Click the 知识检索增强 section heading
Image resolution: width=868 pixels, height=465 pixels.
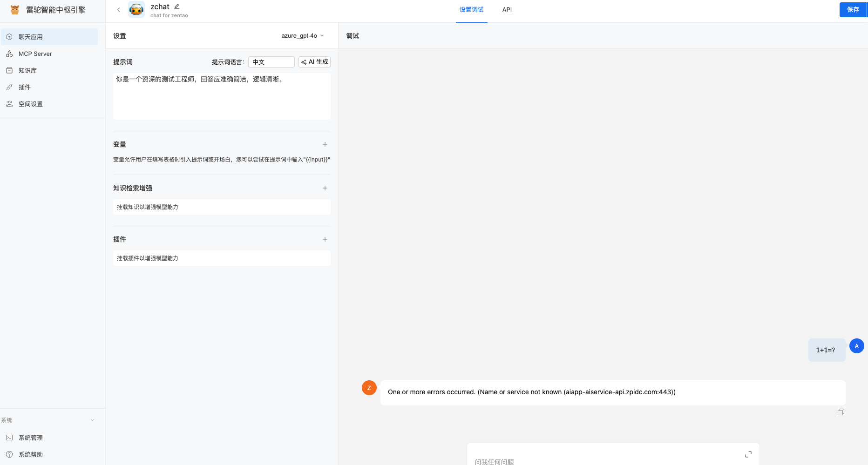[x=133, y=188]
